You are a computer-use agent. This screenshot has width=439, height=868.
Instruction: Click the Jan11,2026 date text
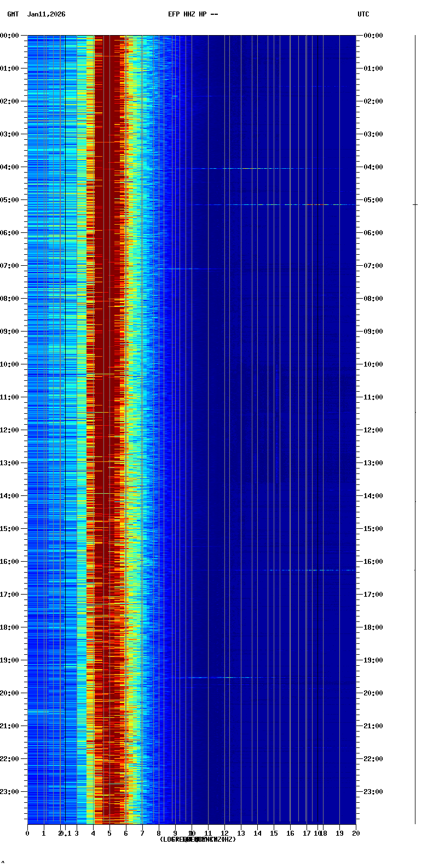[46, 14]
